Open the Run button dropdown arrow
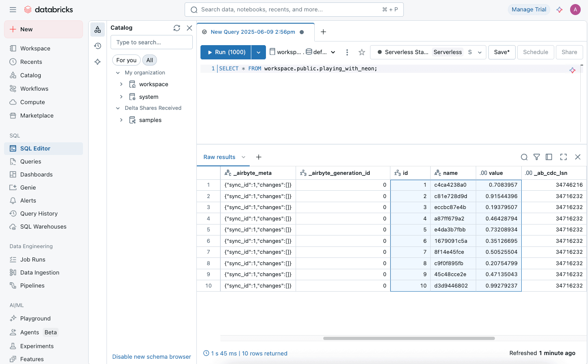The image size is (588, 364). [259, 52]
